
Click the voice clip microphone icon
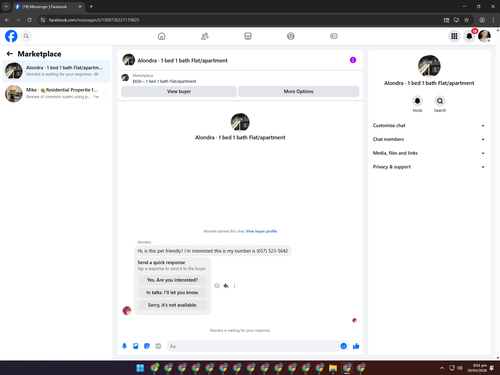pyautogui.click(x=124, y=346)
